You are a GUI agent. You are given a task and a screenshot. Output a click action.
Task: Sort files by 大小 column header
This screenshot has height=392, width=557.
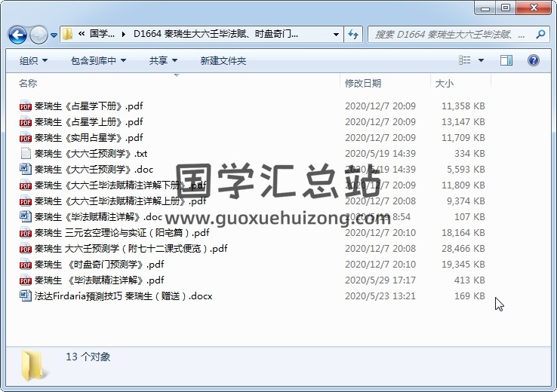click(444, 83)
